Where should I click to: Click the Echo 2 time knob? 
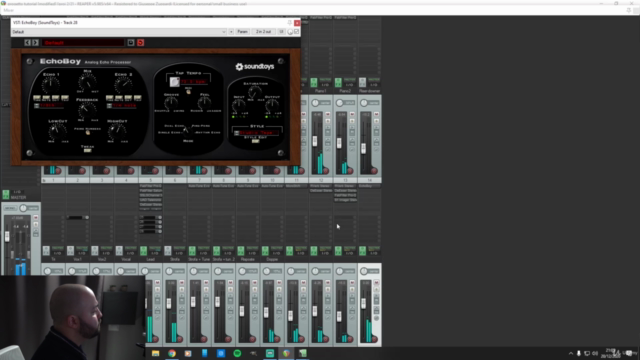[x=123, y=85]
